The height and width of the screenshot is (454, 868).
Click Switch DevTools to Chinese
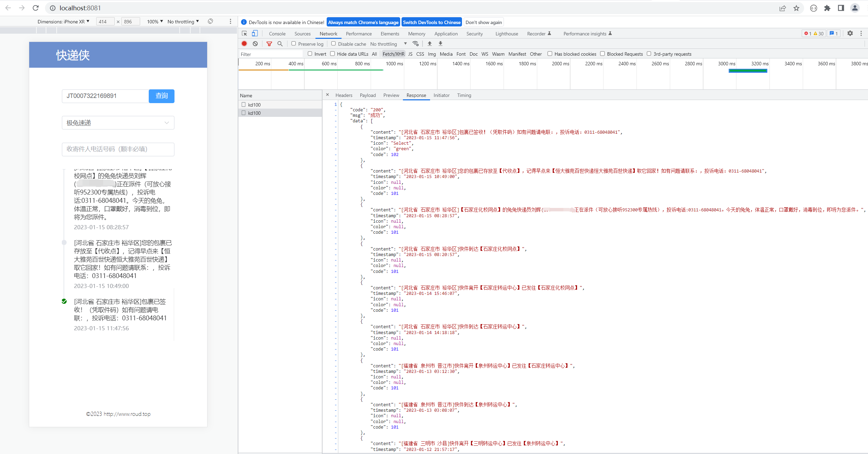click(432, 22)
